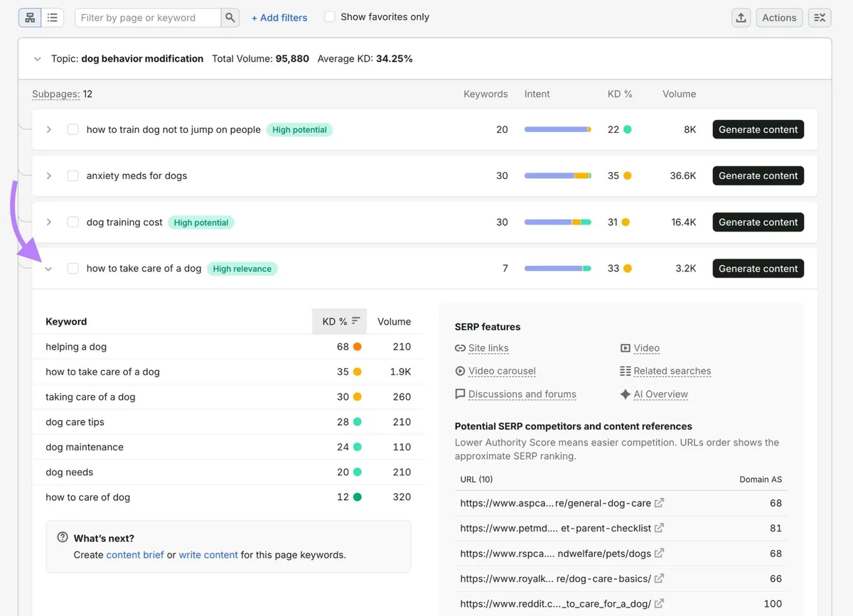Click the Video feature play icon
This screenshot has width=853, height=616.
pyautogui.click(x=626, y=348)
